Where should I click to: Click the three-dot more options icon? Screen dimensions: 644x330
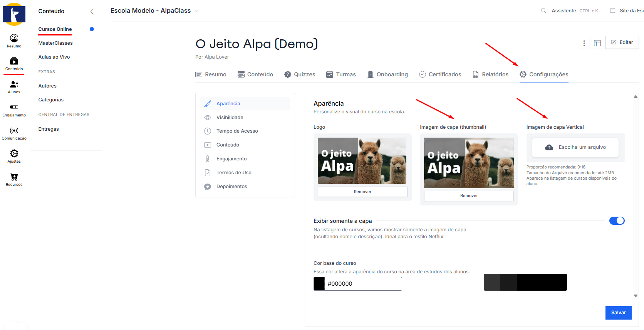584,43
